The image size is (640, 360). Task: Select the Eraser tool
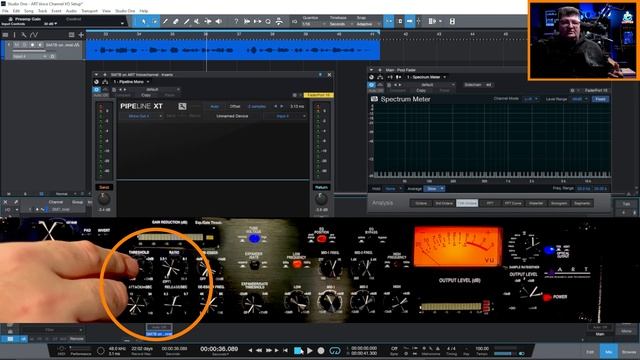point(176,21)
